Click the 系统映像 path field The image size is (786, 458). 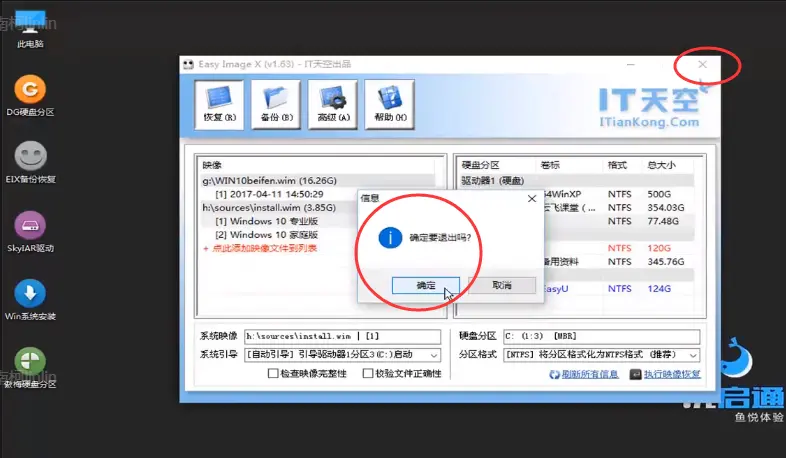pyautogui.click(x=342, y=336)
